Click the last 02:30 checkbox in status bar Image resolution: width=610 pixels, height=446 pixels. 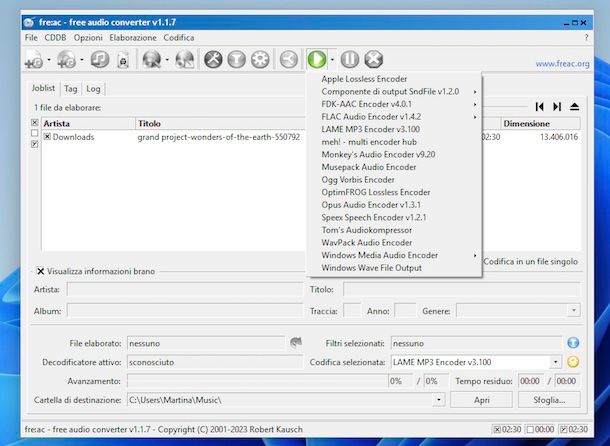point(563,430)
